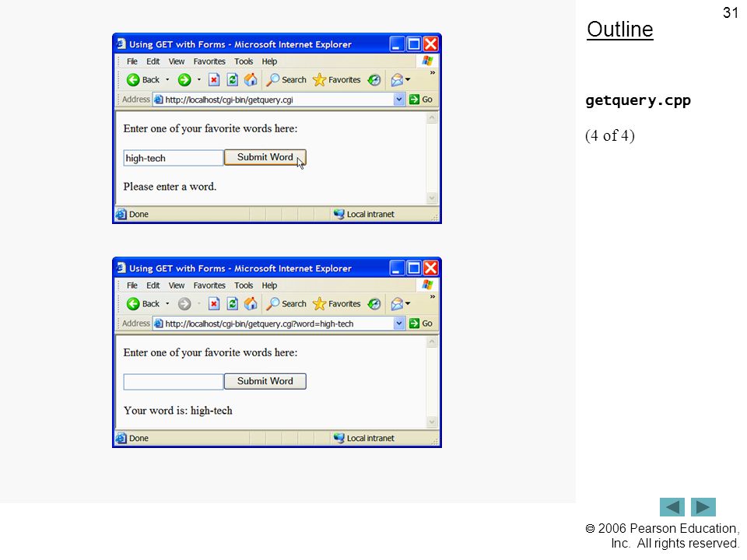The height and width of the screenshot is (560, 747).
Task: Click Stop icon in top browser window
Action: coord(214,80)
